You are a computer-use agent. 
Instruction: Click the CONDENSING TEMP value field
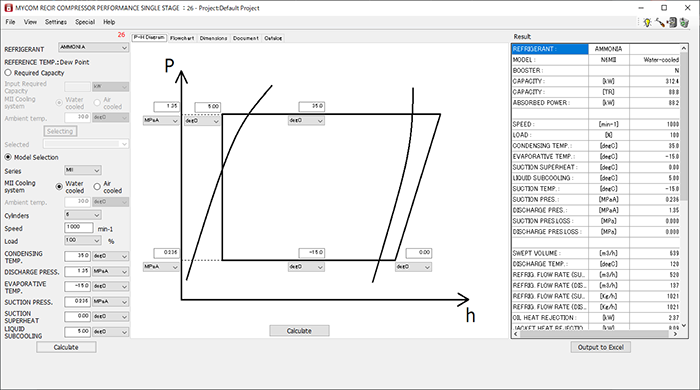click(x=78, y=256)
